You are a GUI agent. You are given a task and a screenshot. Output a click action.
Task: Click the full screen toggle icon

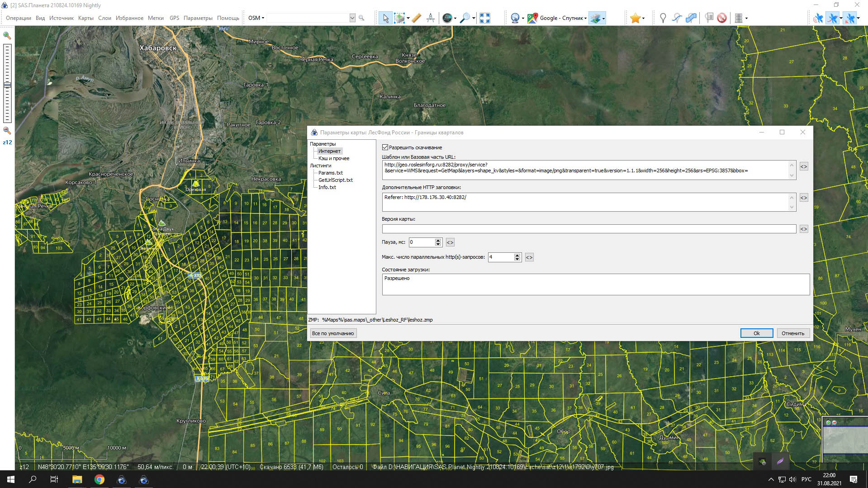(x=484, y=18)
